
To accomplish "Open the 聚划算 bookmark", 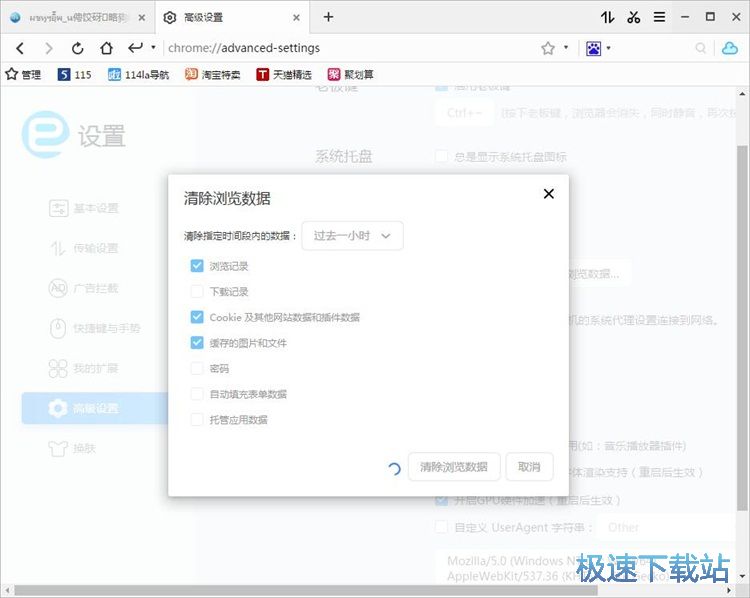I will click(350, 75).
